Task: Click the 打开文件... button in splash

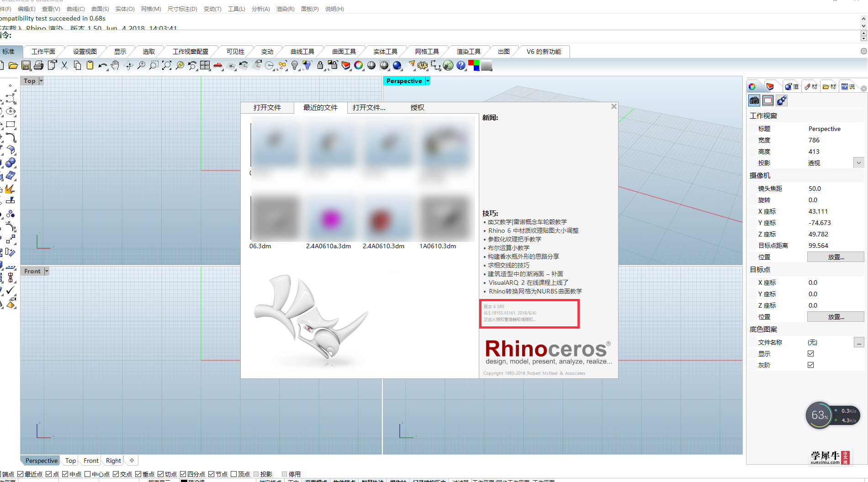Action: (369, 108)
